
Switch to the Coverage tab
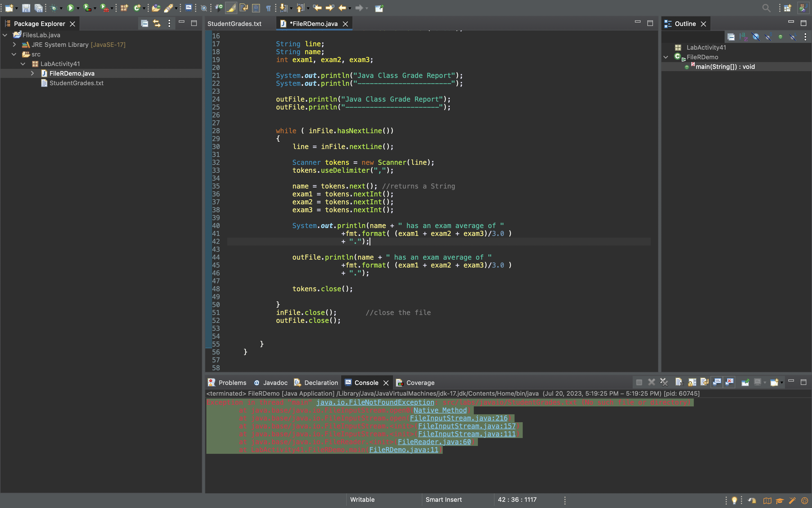pos(415,383)
